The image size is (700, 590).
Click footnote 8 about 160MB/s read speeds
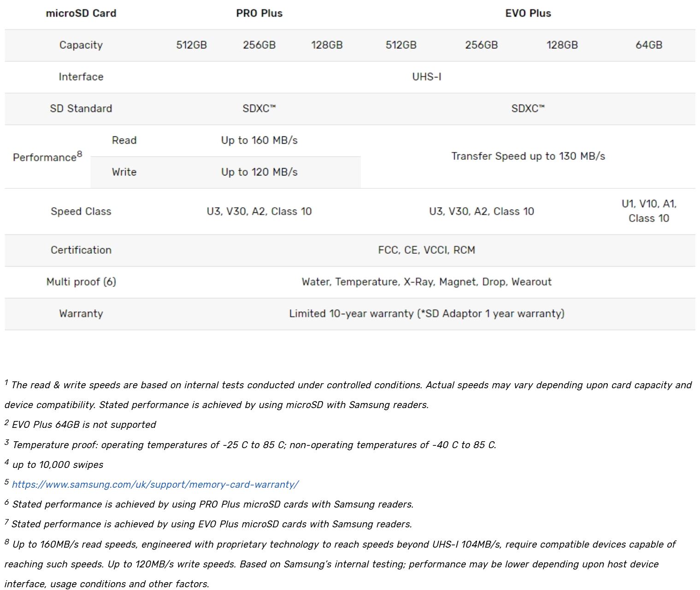pos(340,564)
